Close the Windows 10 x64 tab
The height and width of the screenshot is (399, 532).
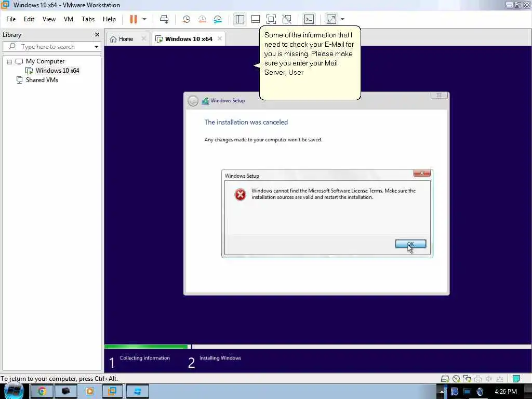pyautogui.click(x=220, y=38)
